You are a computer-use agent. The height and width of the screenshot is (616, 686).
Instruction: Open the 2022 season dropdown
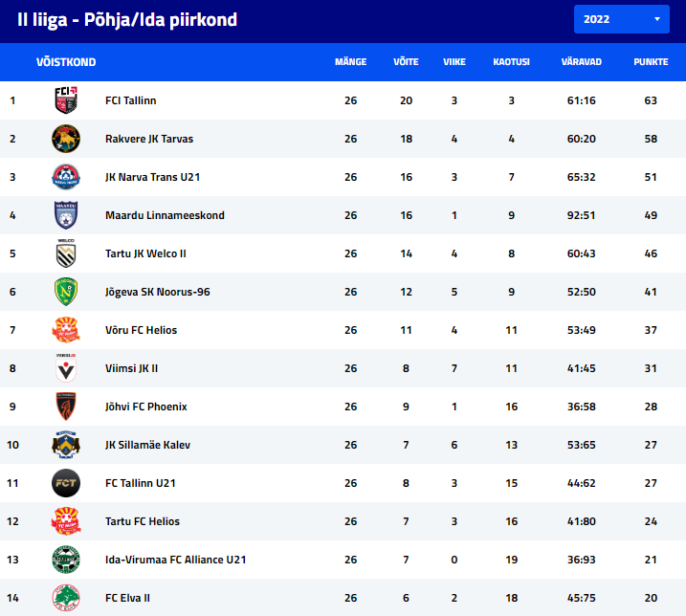621,19
